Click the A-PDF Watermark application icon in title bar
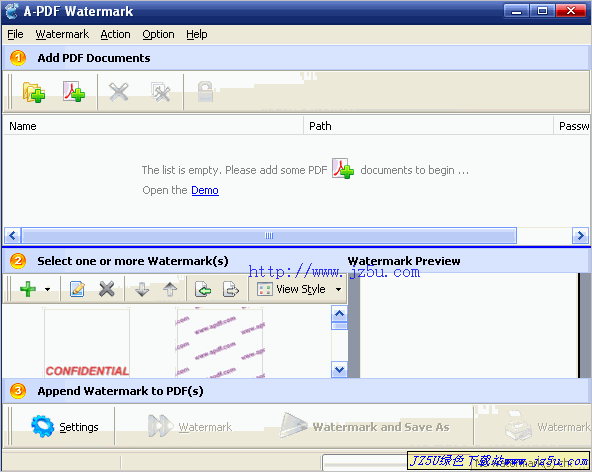 (x=12, y=11)
